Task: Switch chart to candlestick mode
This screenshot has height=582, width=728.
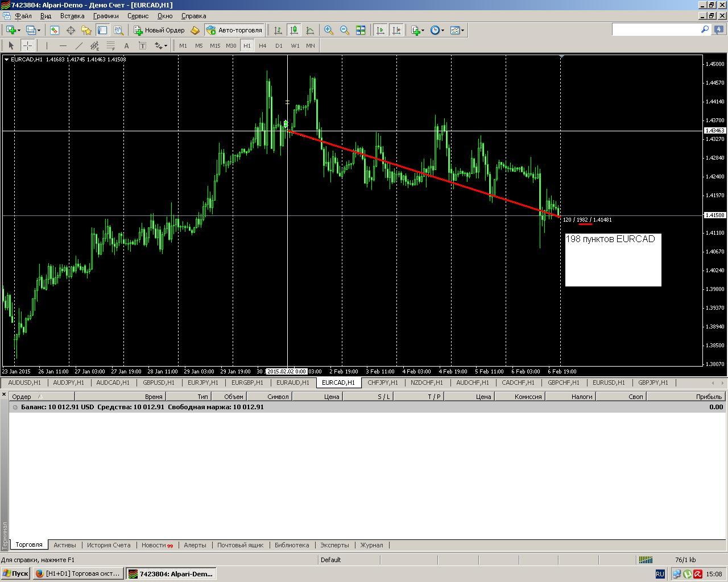Action: pyautogui.click(x=294, y=30)
